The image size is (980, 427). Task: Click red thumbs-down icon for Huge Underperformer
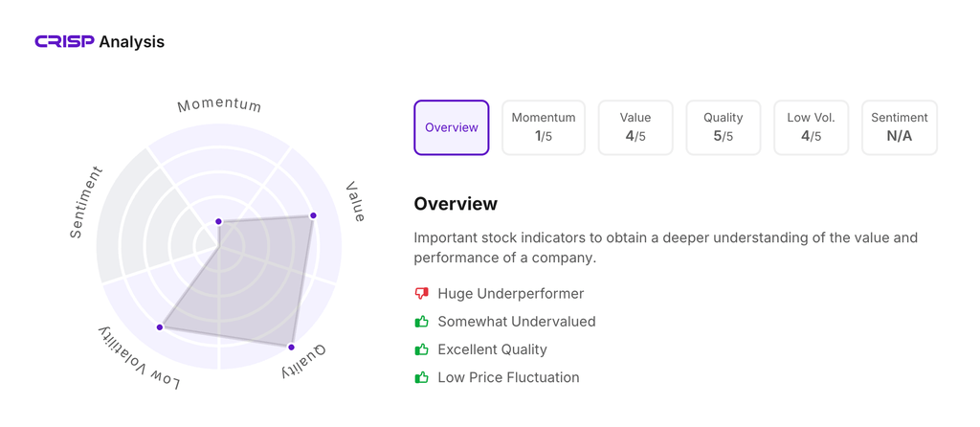click(x=421, y=294)
